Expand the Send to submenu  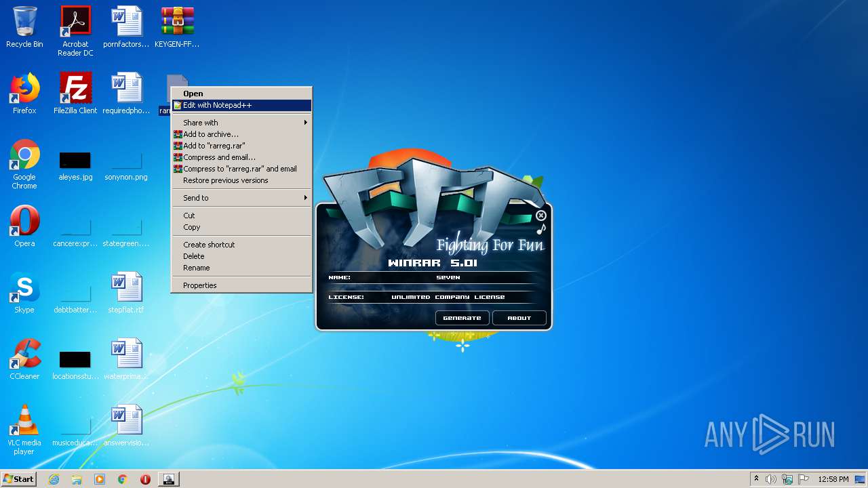coord(241,198)
